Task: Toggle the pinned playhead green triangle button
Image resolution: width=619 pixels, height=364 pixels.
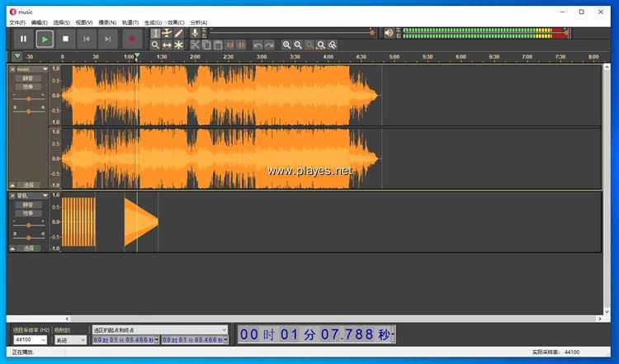Action: pyautogui.click(x=17, y=56)
